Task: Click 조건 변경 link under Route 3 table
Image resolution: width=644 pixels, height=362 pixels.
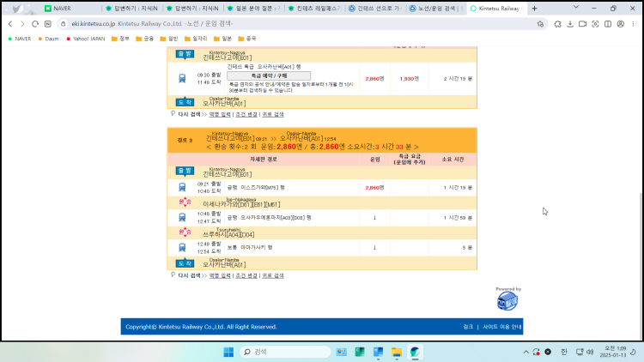Action: [x=246, y=276]
